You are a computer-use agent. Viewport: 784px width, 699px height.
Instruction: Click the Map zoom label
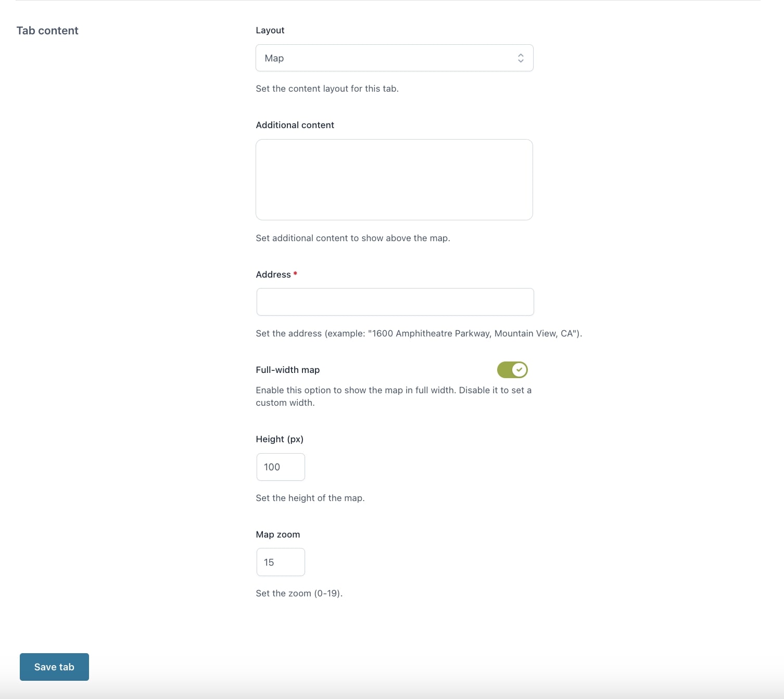(x=278, y=534)
